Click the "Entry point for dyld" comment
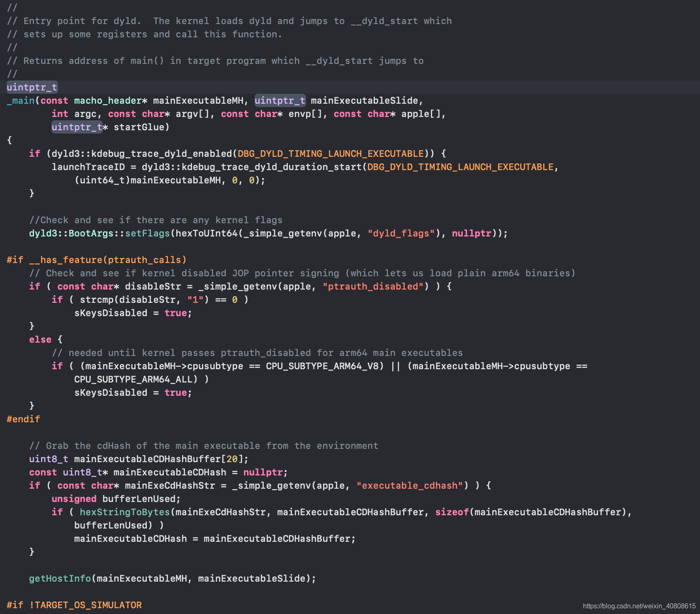This screenshot has width=700, height=614. [229, 21]
